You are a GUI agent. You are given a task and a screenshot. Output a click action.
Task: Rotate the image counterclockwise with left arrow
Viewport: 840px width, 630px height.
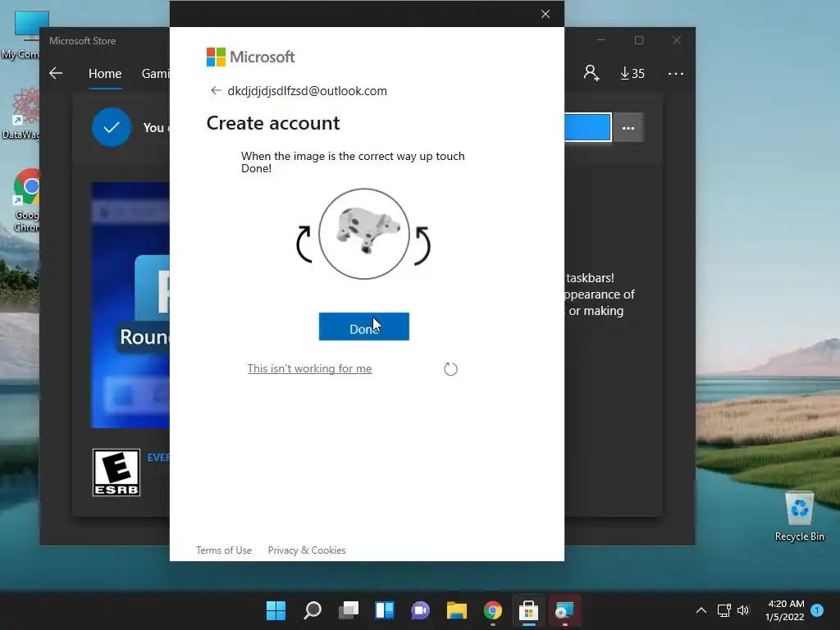tap(304, 244)
